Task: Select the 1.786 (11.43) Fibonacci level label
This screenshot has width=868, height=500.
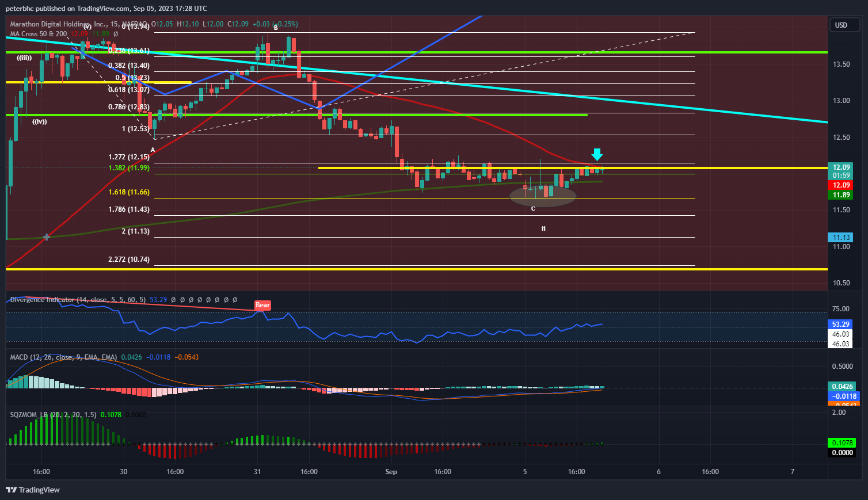Action: tap(129, 209)
